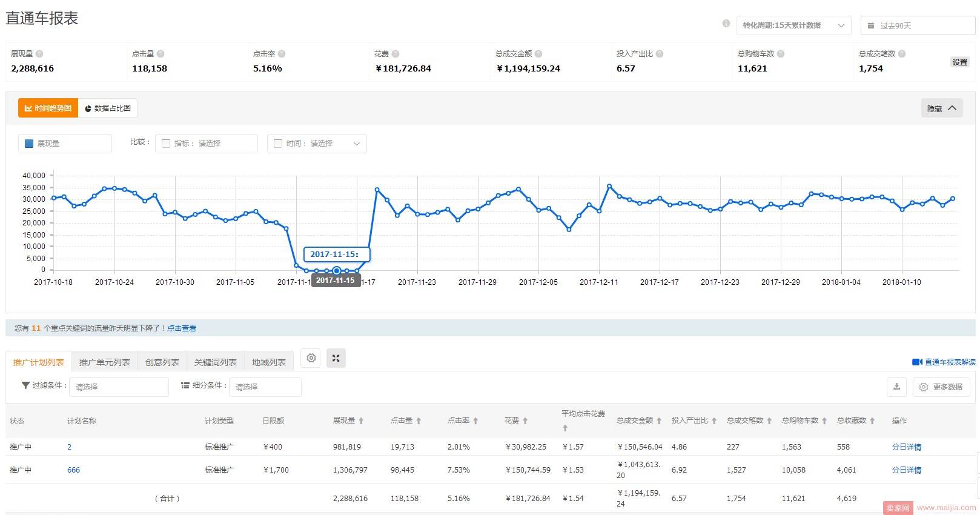Collapse chart with 隐藏 button
This screenshot has height=515, width=980.
[x=942, y=108]
